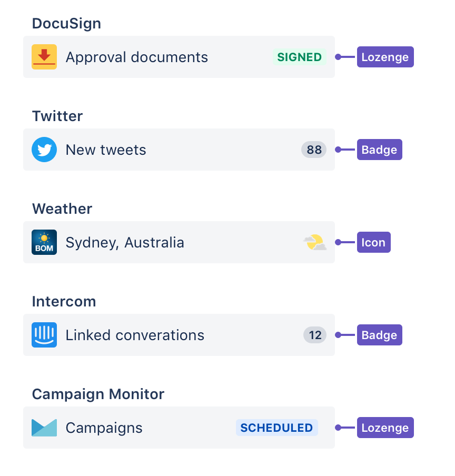Click the red download arrow in DocuSign icon

tap(44, 55)
